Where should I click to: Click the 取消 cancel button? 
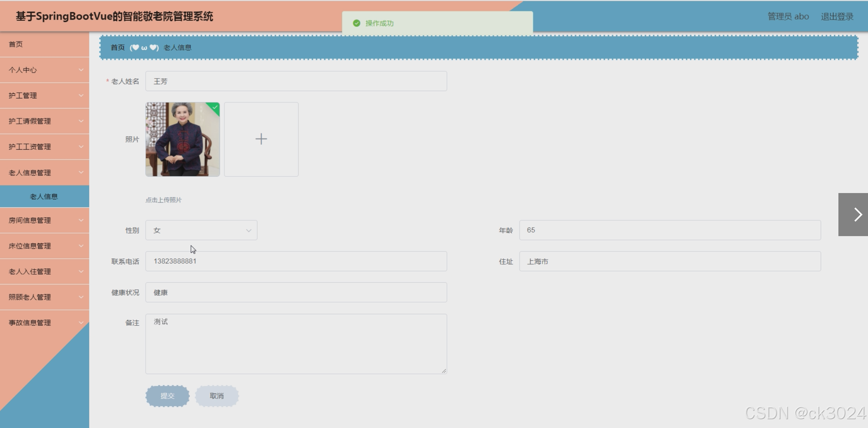click(x=217, y=396)
